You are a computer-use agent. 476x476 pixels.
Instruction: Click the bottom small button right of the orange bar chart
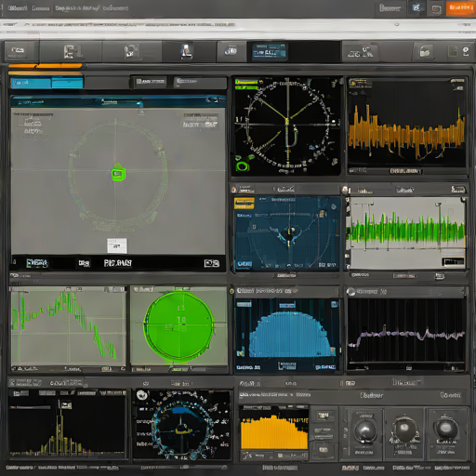click(323, 449)
